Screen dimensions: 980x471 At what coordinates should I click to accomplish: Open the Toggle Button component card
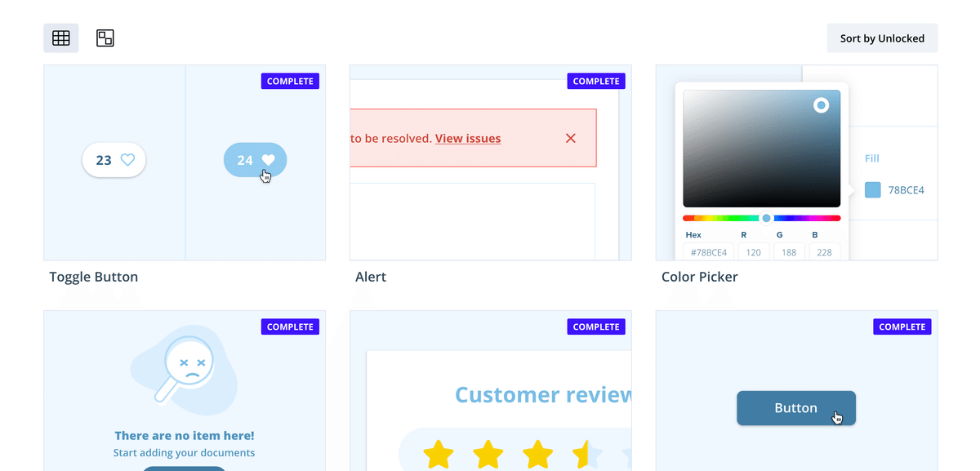(x=92, y=277)
